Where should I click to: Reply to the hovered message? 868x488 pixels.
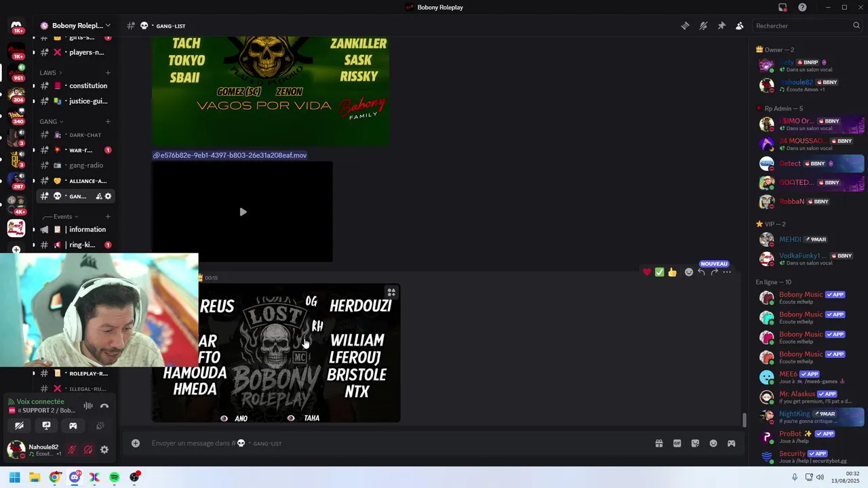(701, 272)
